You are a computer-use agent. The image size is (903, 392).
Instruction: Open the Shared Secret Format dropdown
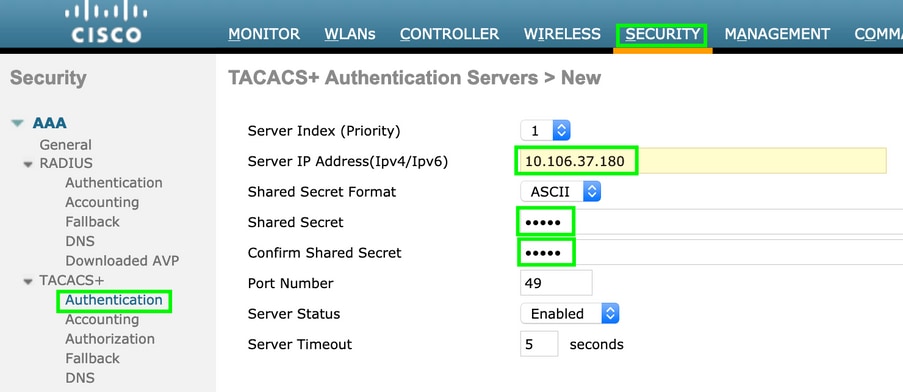click(x=560, y=192)
